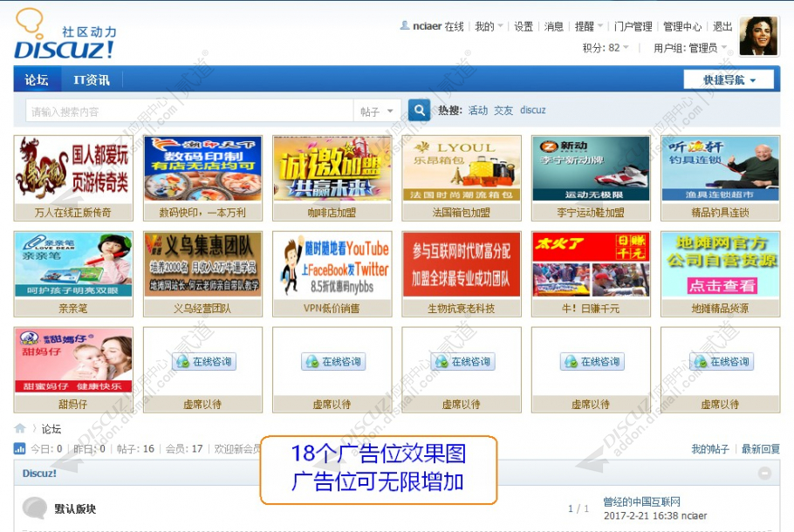794x532 pixels.
Task: Open 管理中心 link
Action: click(682, 26)
